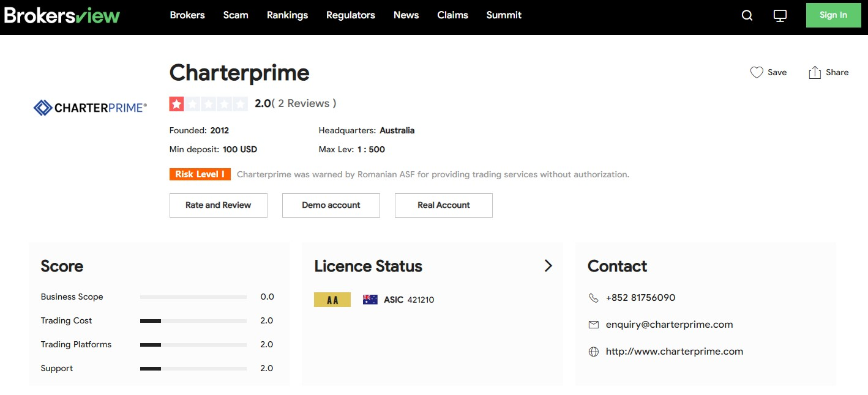Click the phone icon in Contact
Viewport: 868px width, 395px height.
(593, 298)
